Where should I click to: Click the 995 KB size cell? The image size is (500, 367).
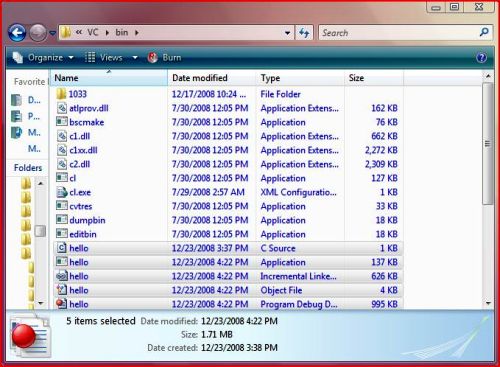click(384, 304)
